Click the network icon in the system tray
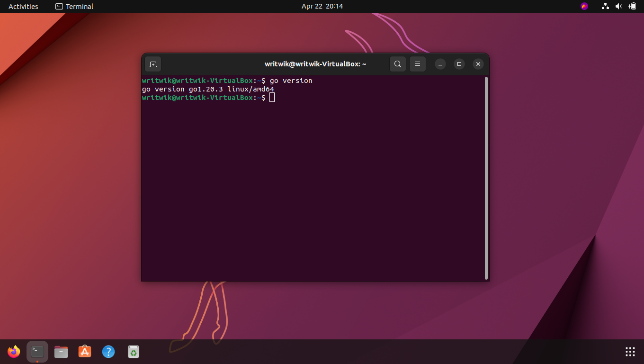Image resolution: width=644 pixels, height=364 pixels. point(605,6)
